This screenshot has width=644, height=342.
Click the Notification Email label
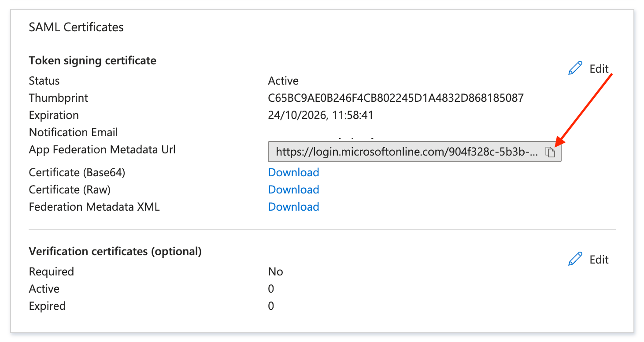[73, 132]
